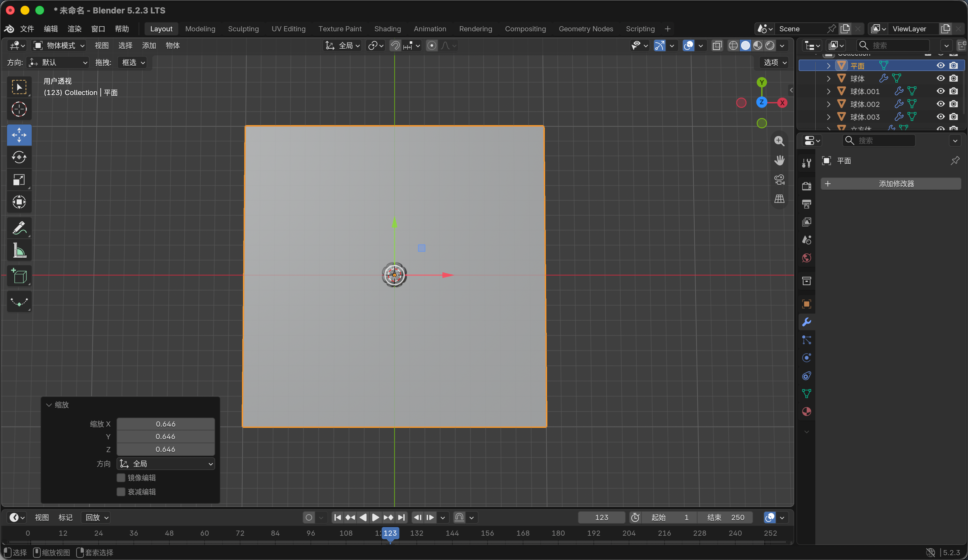Open the Object properties orange square icon

[806, 304]
